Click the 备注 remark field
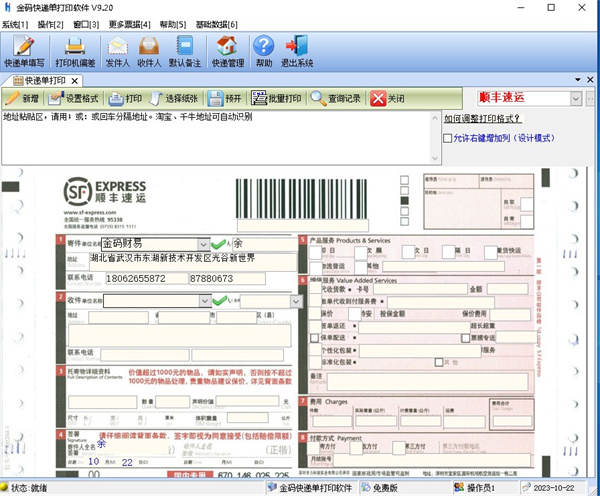Image resolution: width=600 pixels, height=496 pixels. tap(427, 382)
